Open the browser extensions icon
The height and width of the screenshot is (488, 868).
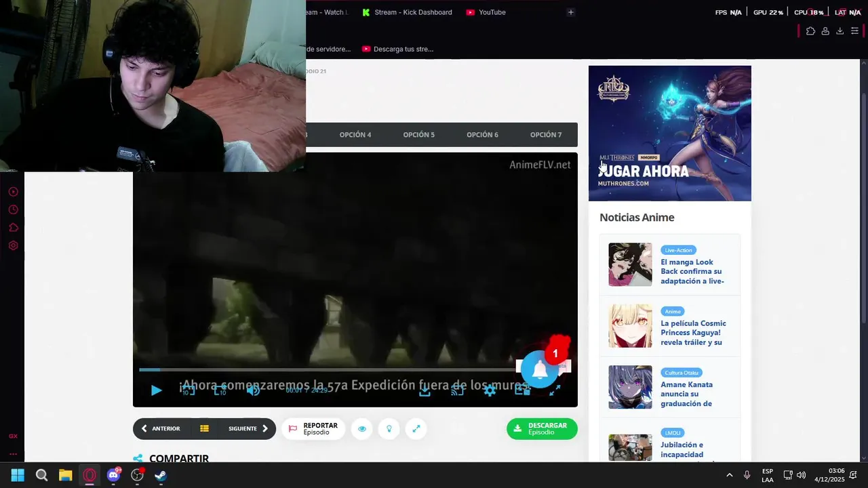(x=810, y=31)
